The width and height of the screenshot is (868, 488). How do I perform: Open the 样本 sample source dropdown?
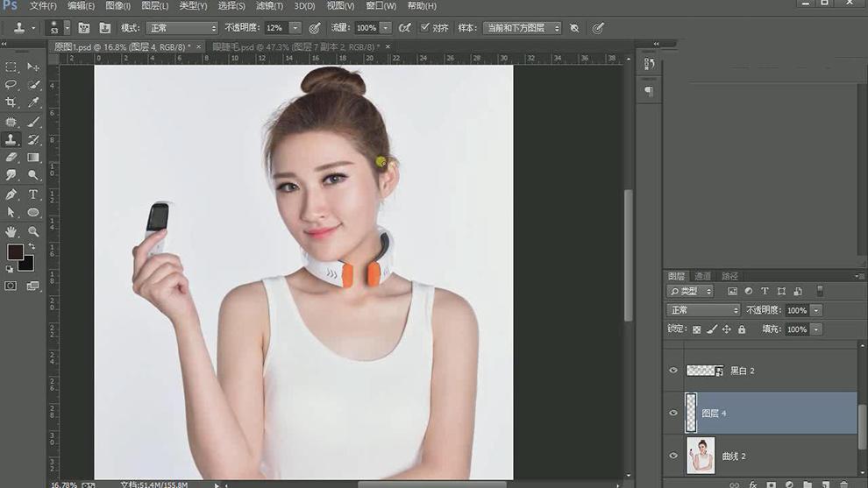(x=522, y=28)
